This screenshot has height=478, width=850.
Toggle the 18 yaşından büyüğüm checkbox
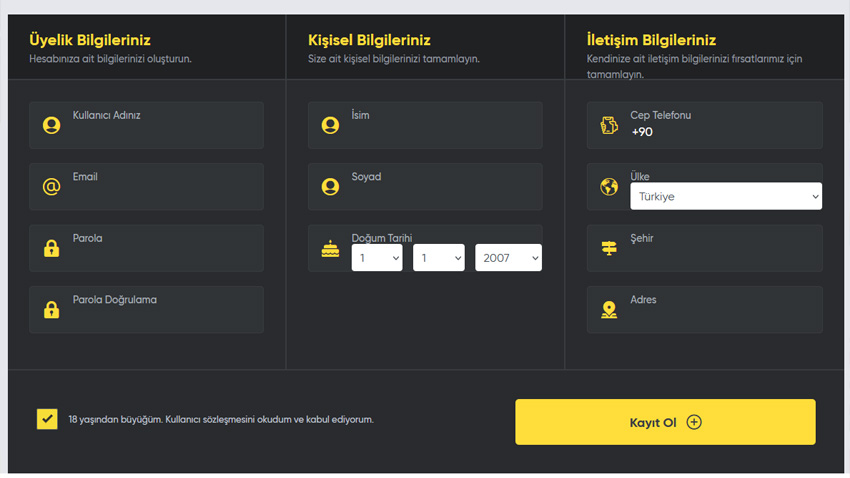pos(47,419)
